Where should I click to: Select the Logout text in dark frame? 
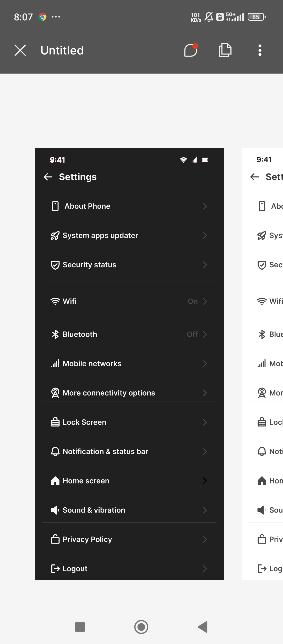click(x=75, y=569)
